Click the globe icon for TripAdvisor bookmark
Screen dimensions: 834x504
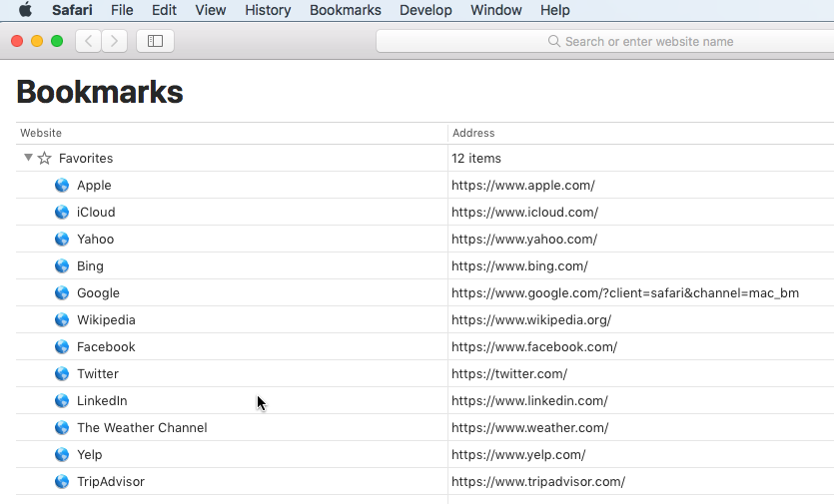click(62, 482)
